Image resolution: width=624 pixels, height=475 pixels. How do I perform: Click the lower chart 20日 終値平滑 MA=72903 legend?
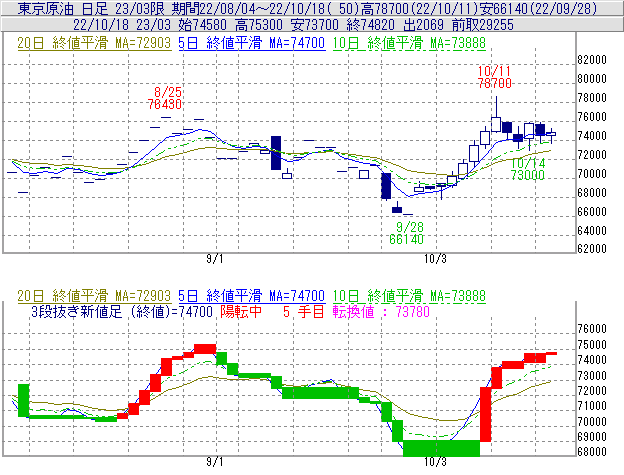pos(94,296)
